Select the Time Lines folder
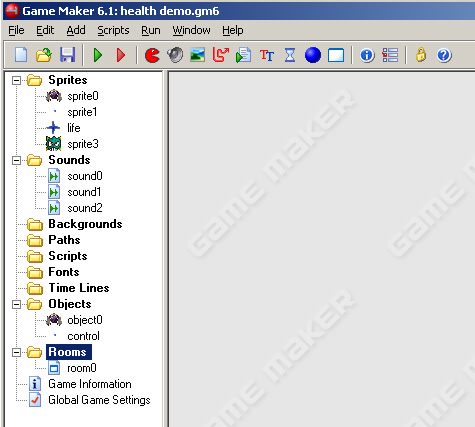Screen dimensions: 475x427 pos(79,288)
